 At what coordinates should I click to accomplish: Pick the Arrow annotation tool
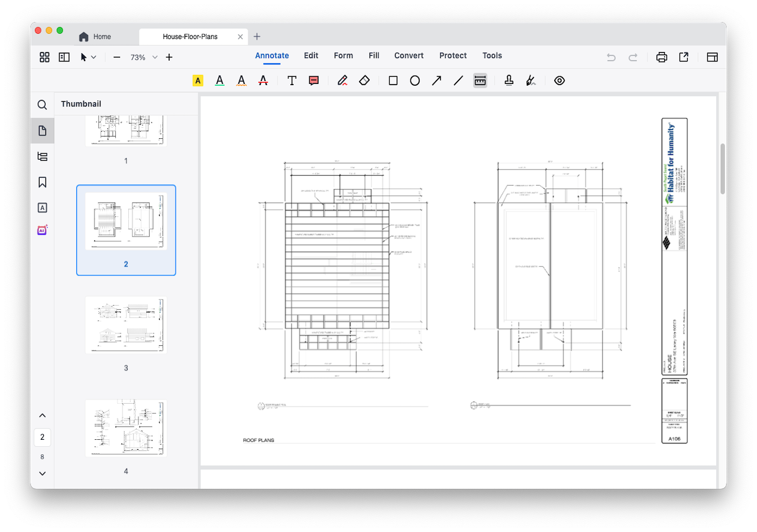[436, 80]
